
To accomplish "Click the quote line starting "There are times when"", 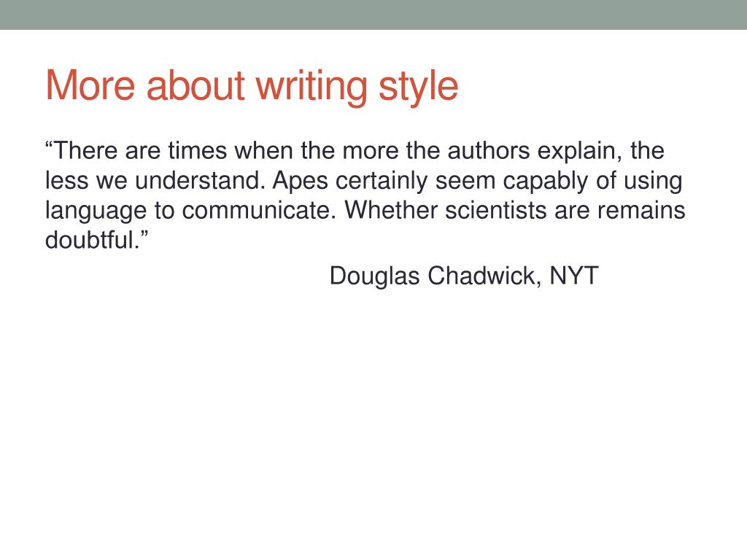I will pos(355,151).
